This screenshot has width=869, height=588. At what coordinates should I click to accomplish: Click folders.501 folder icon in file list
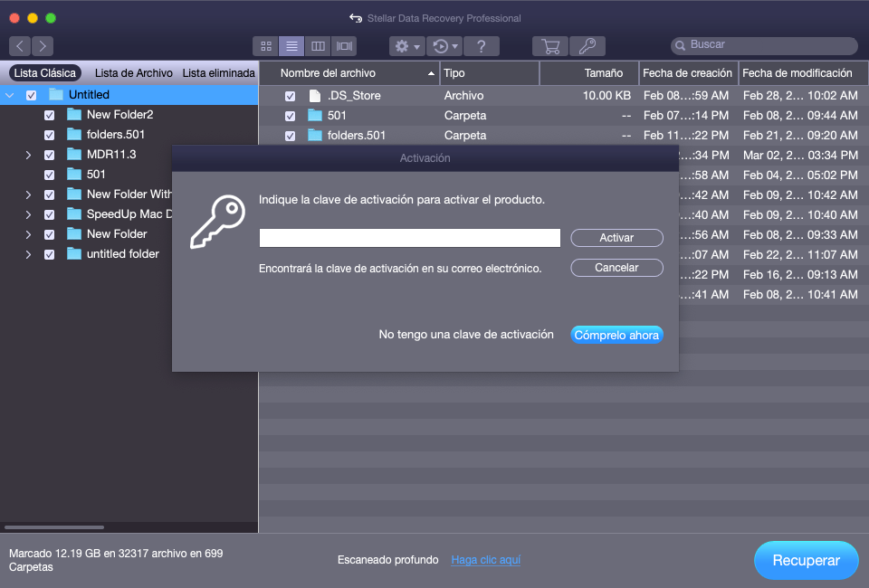(x=315, y=135)
